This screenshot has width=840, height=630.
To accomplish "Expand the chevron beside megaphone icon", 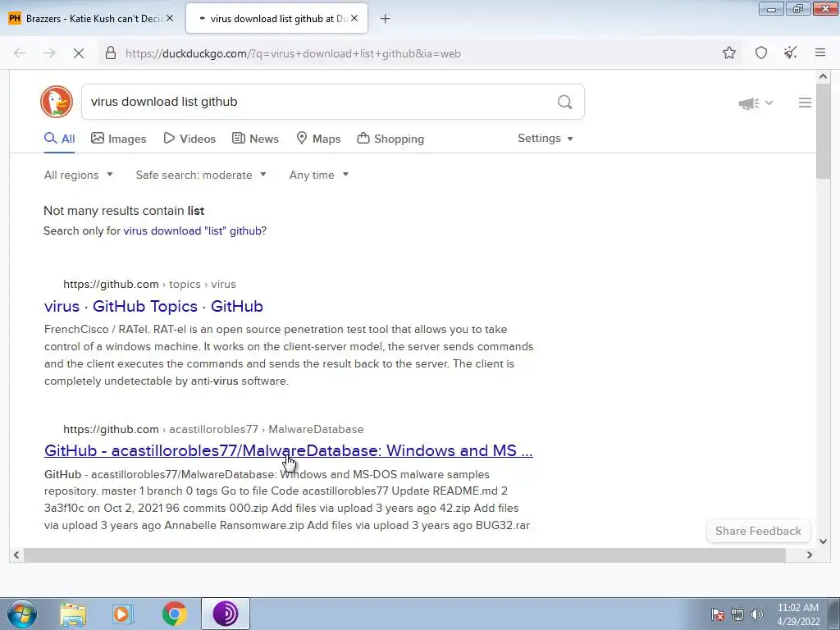I will click(769, 103).
